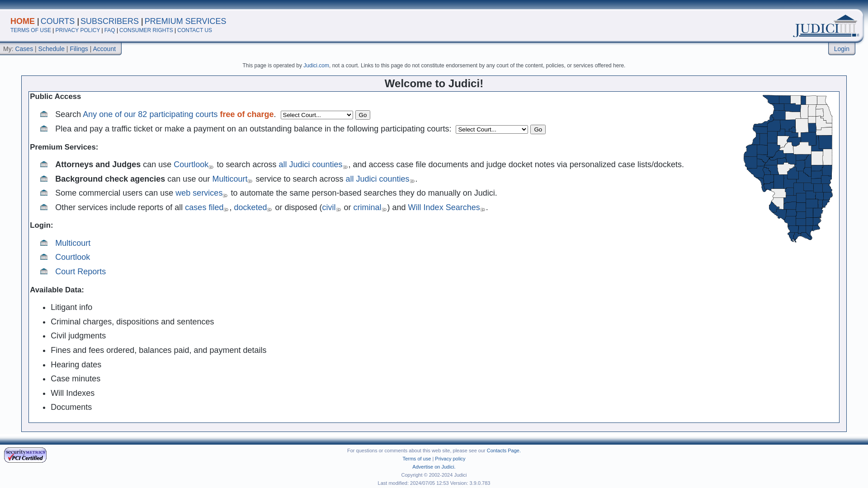This screenshot has width=868, height=488.
Task: Click Go next to the free search court dropdown
Action: click(363, 115)
